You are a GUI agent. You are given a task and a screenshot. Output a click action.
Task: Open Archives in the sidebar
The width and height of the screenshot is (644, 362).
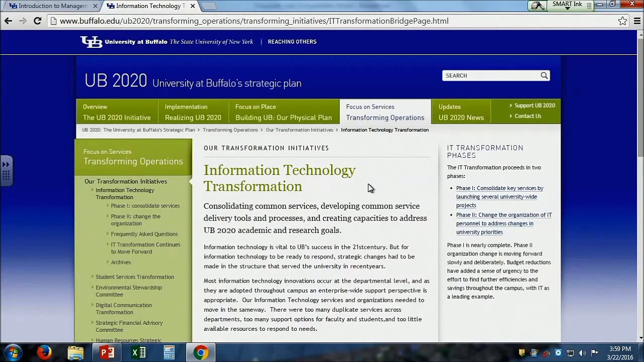(x=121, y=262)
